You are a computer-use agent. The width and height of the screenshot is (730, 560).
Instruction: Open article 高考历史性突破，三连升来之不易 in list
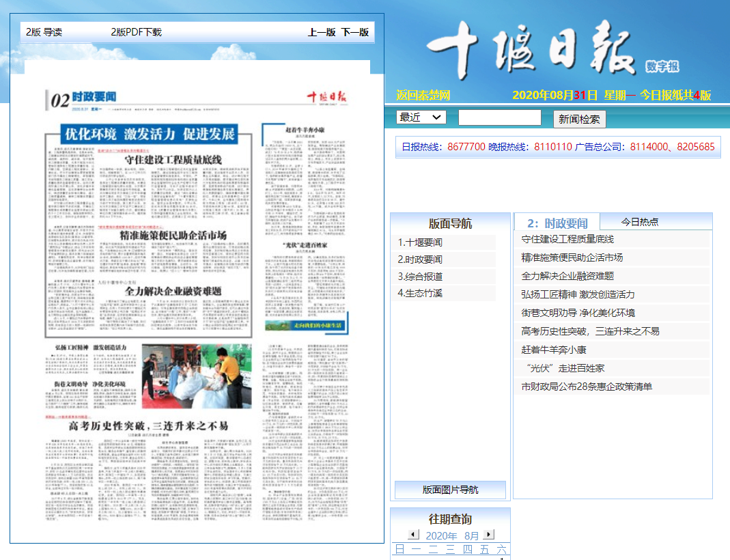[590, 331]
